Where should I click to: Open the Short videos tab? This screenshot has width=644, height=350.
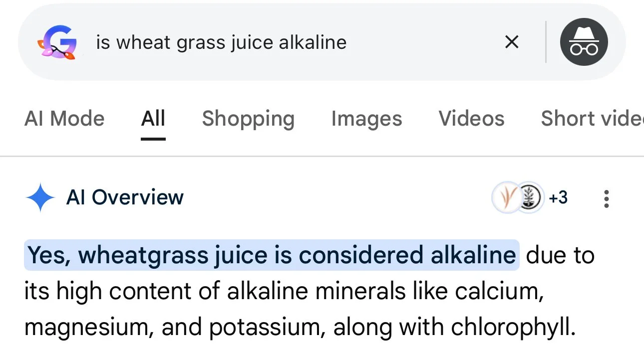coord(592,119)
